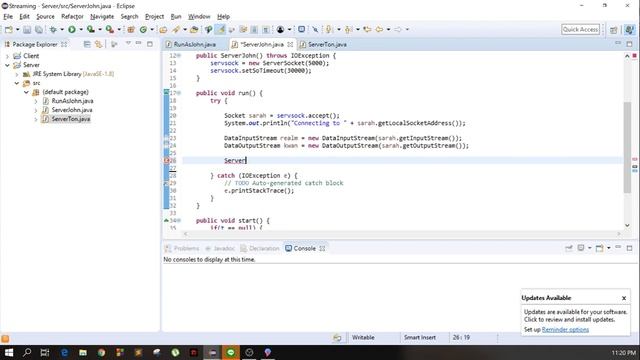Open dropdown arrow next to Debug icon

(x=62, y=29)
